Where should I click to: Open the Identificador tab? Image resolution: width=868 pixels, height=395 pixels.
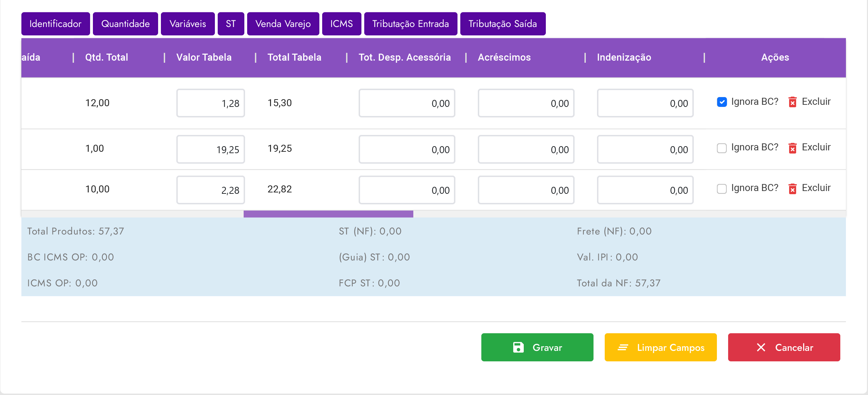tap(55, 24)
